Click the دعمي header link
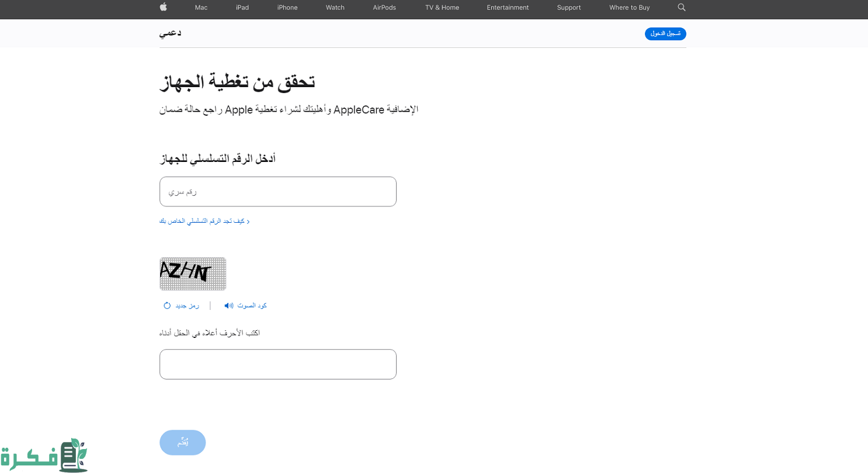The width and height of the screenshot is (868, 473). tap(170, 33)
